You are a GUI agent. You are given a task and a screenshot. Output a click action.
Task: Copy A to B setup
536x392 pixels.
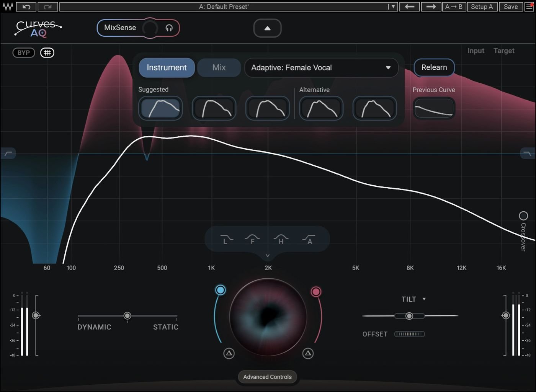(x=454, y=7)
